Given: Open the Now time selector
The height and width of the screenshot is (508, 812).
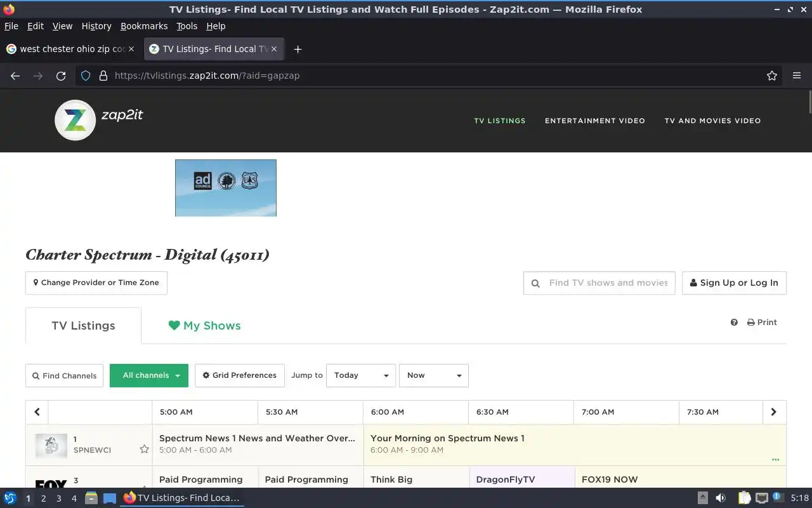Looking at the screenshot, I should 434,375.
